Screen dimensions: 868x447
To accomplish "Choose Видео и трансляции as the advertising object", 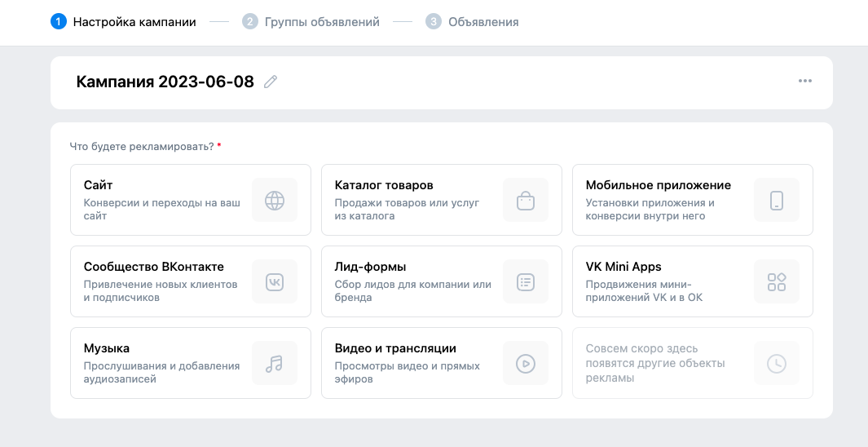I will point(442,363).
